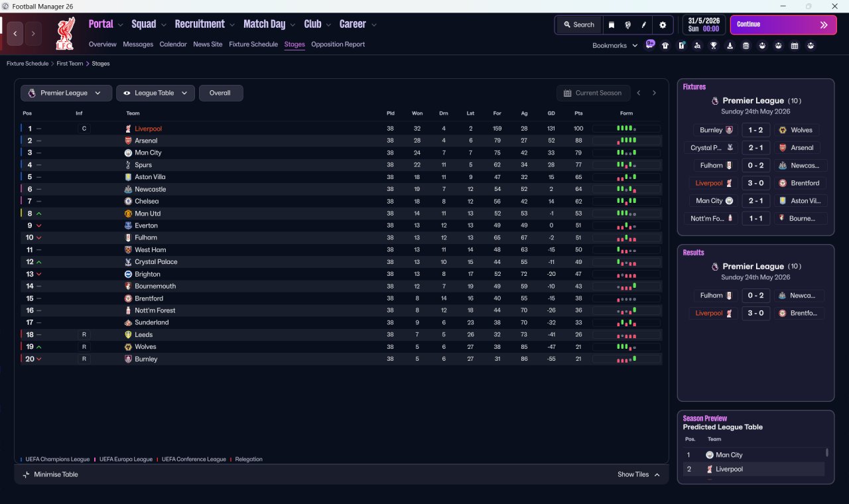Click the training cone bookmark icon

730,46
